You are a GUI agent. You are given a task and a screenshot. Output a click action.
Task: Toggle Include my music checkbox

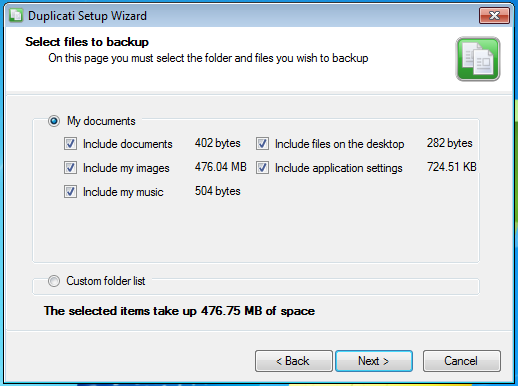pyautogui.click(x=70, y=192)
